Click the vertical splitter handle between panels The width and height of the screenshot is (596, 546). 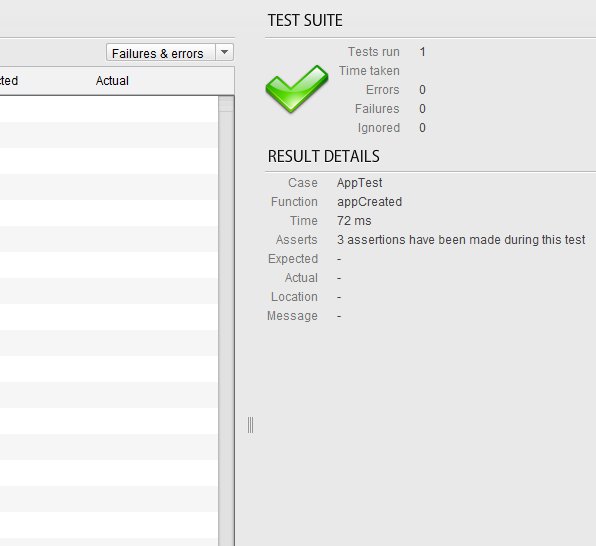click(250, 425)
